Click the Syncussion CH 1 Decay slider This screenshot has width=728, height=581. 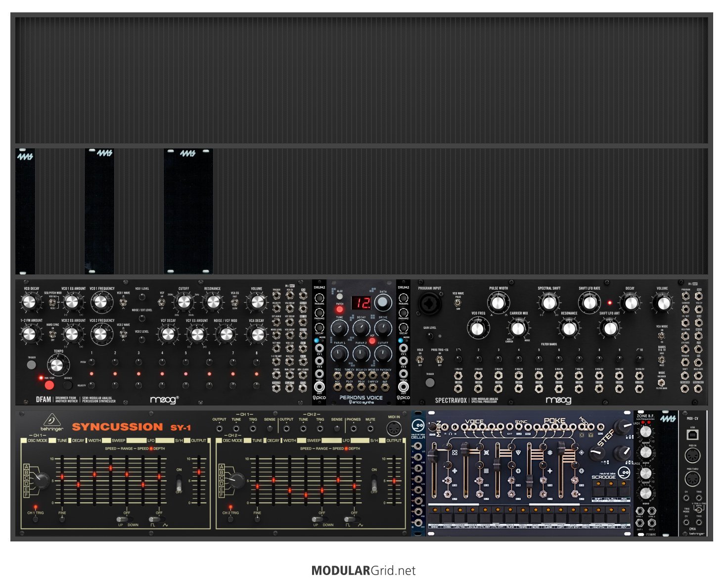tap(78, 485)
